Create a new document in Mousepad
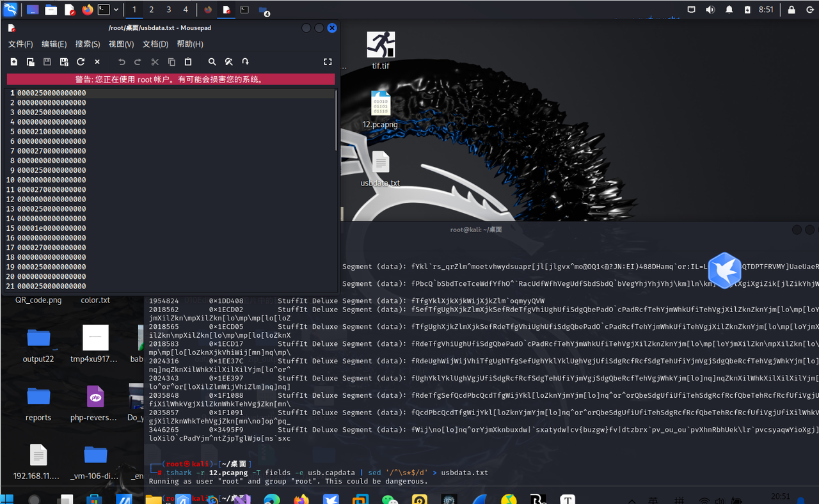Image resolution: width=819 pixels, height=504 pixels. click(13, 61)
